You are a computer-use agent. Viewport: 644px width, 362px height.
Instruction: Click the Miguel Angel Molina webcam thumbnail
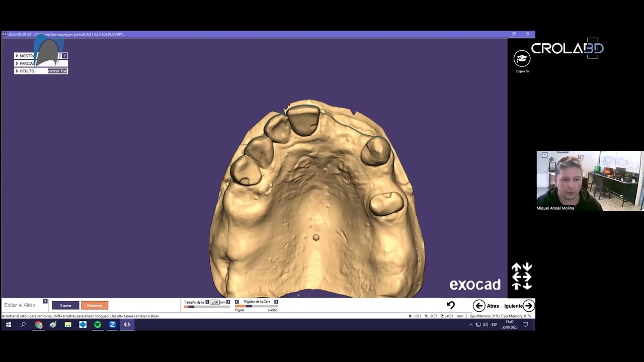pyautogui.click(x=590, y=181)
